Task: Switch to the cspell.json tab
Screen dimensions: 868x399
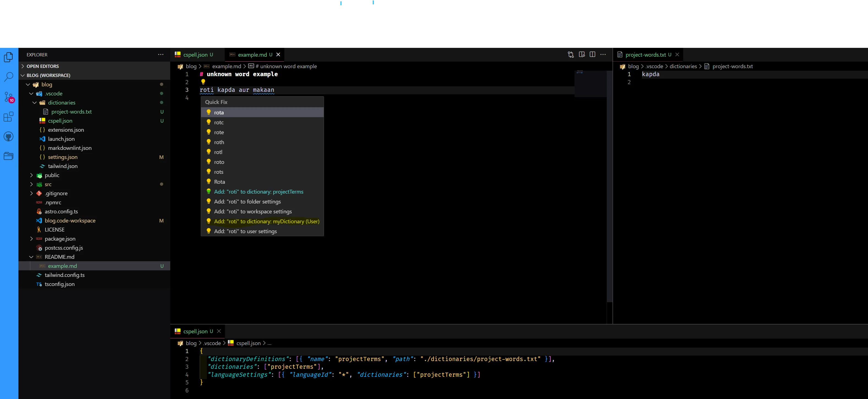Action: click(x=195, y=54)
